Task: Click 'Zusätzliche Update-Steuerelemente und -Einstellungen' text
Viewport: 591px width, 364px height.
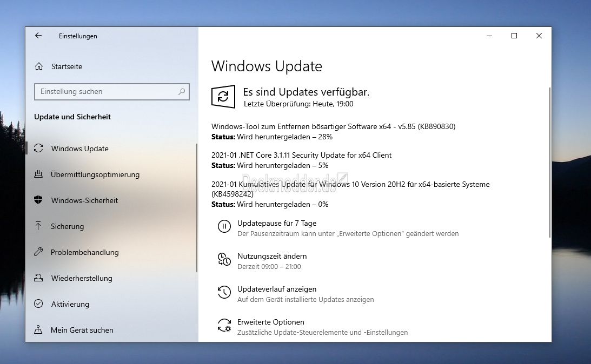Action: point(323,332)
